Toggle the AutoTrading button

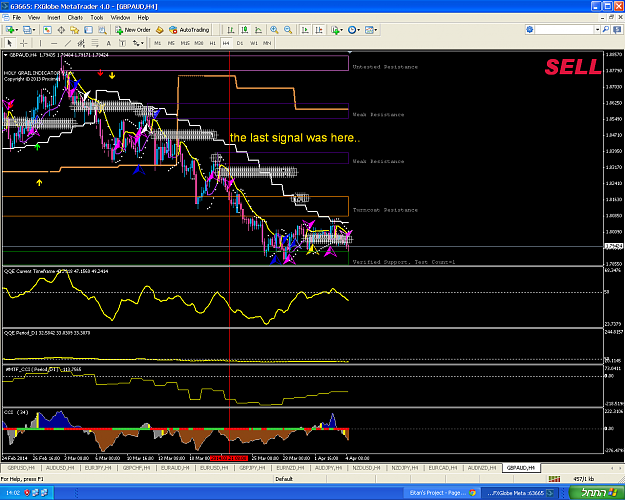pyautogui.click(x=189, y=30)
